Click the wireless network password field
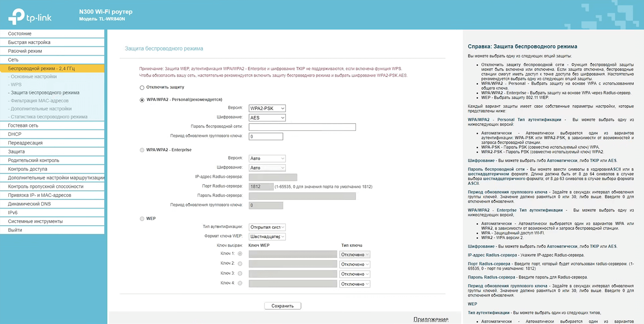This screenshot has width=644, height=324. tap(302, 127)
